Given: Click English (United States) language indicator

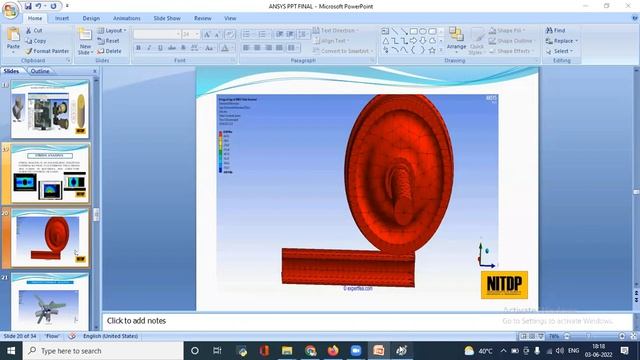Looking at the screenshot, I should [x=111, y=336].
